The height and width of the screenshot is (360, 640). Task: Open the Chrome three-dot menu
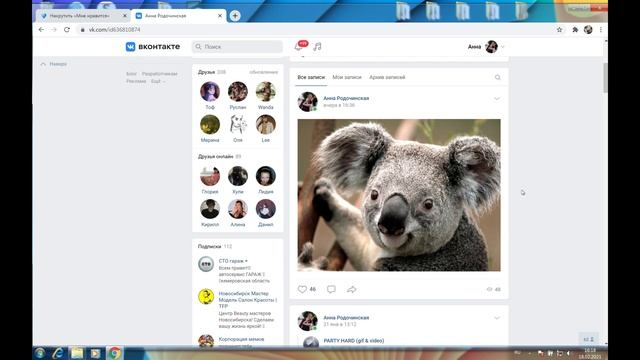601,29
